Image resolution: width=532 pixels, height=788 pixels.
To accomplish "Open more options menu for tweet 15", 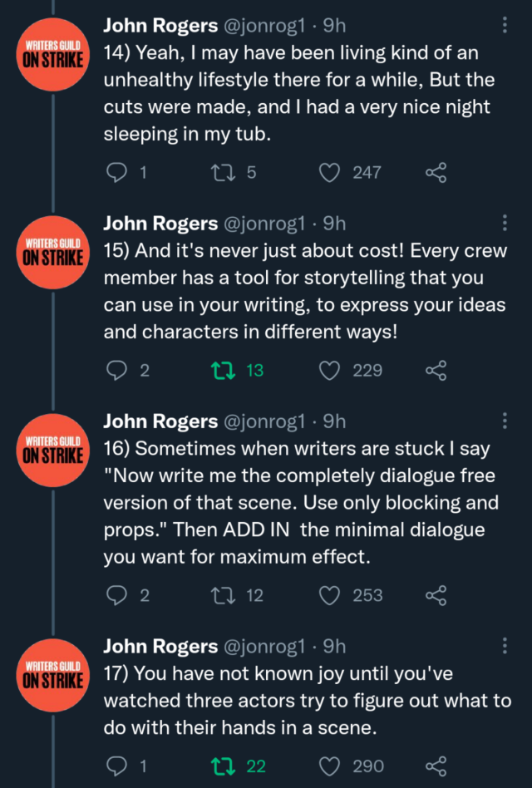I will click(x=505, y=223).
